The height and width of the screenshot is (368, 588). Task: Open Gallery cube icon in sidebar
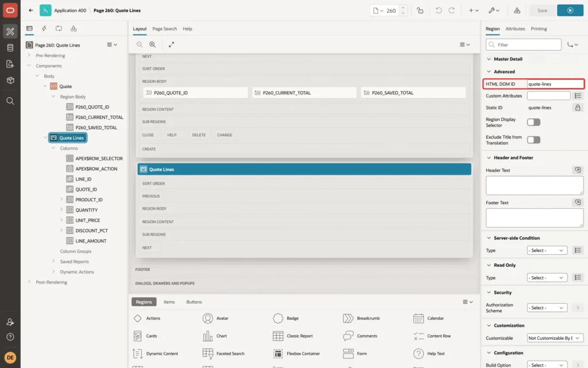[x=10, y=80]
